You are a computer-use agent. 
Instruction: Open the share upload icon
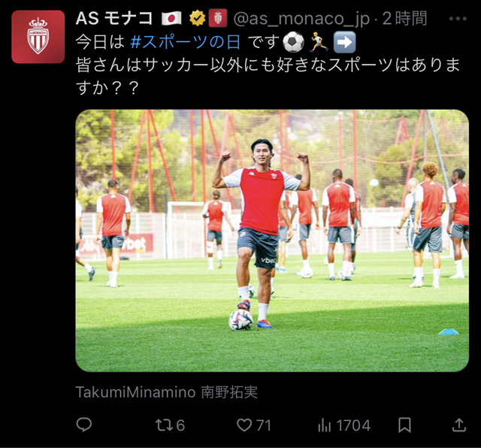459,425
